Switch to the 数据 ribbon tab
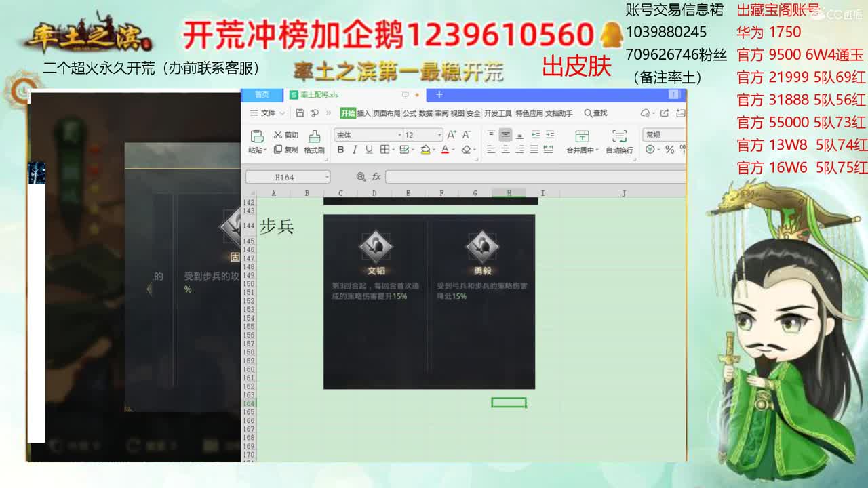Image resolution: width=868 pixels, height=488 pixels. 426,113
